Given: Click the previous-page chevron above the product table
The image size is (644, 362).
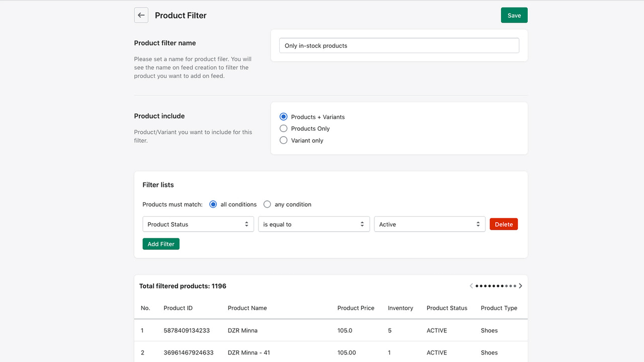Looking at the screenshot, I should click(471, 286).
